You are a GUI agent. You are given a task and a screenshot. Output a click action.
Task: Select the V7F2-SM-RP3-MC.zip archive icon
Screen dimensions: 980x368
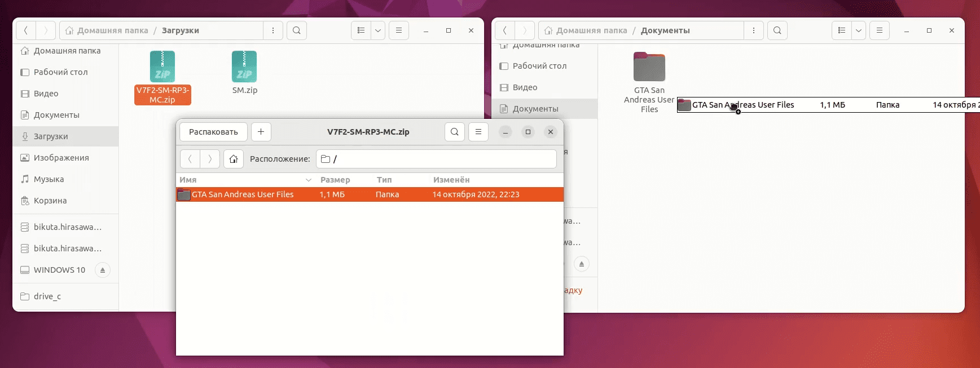click(162, 66)
